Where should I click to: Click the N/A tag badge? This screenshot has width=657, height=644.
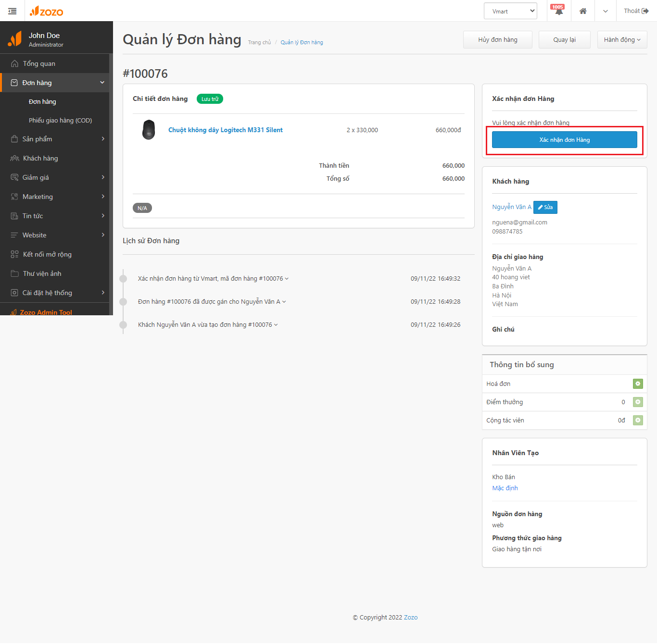pos(142,208)
